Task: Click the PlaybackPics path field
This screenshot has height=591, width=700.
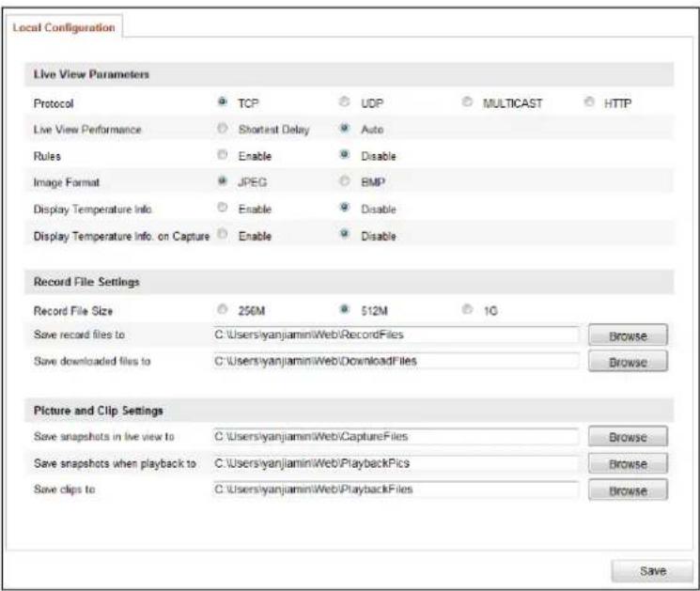Action: [396, 463]
